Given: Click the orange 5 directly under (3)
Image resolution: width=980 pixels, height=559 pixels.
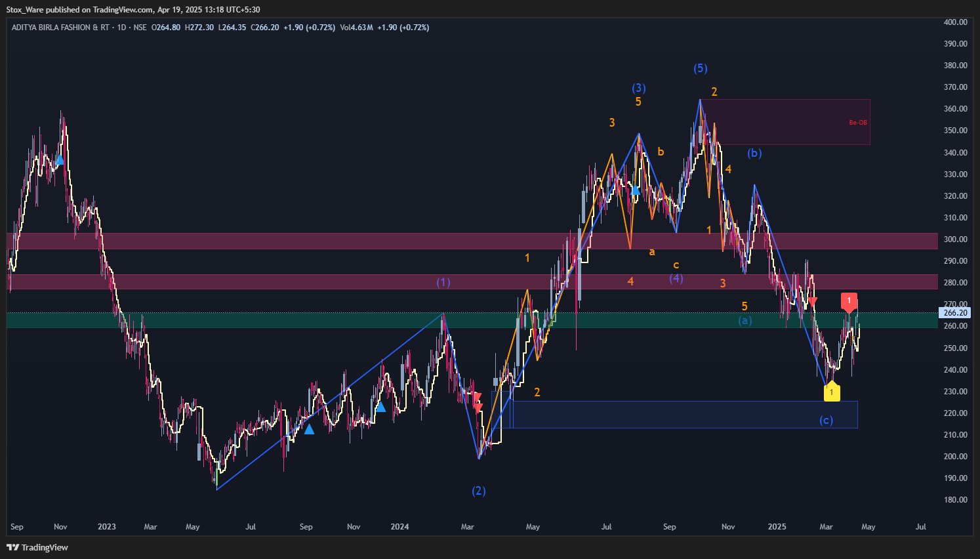Looking at the screenshot, I should pyautogui.click(x=638, y=102).
